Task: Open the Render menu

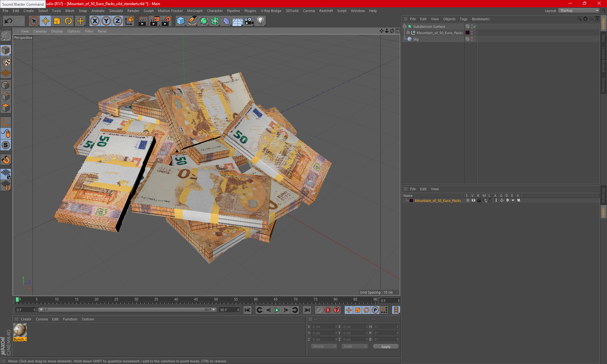Action: [x=133, y=11]
